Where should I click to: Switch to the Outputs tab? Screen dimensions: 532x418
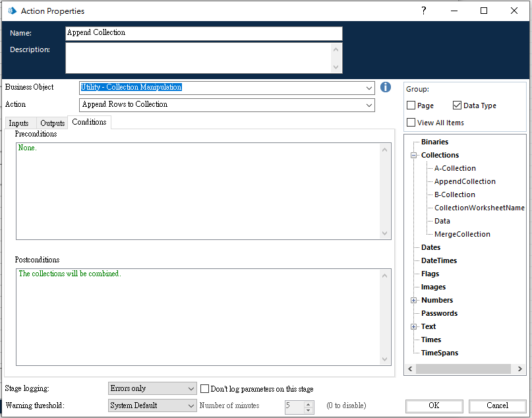52,123
